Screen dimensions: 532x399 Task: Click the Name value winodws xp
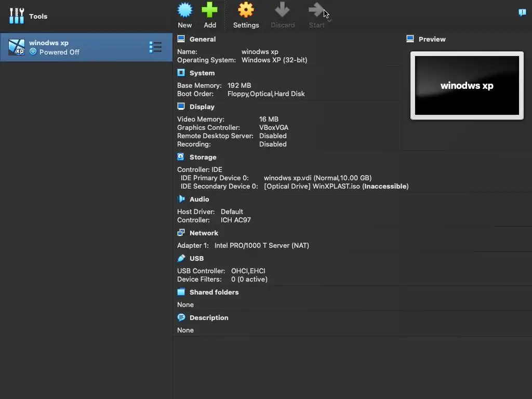click(260, 51)
